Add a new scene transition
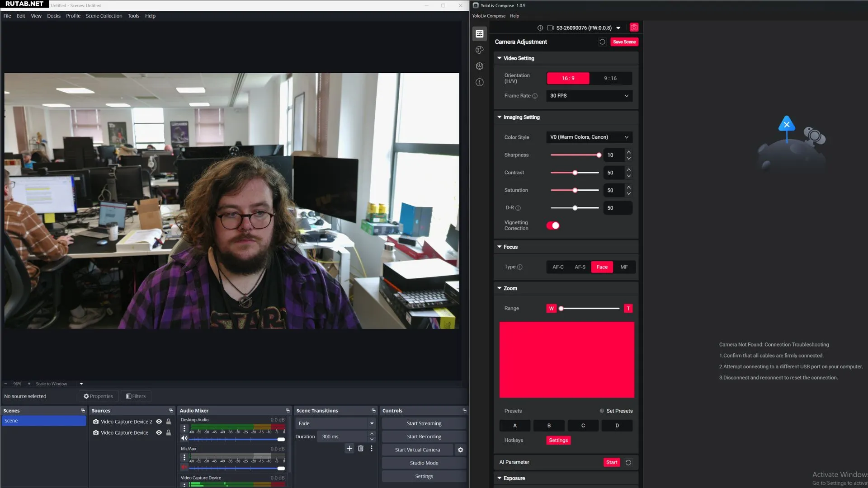The height and width of the screenshot is (488, 868). [x=349, y=449]
